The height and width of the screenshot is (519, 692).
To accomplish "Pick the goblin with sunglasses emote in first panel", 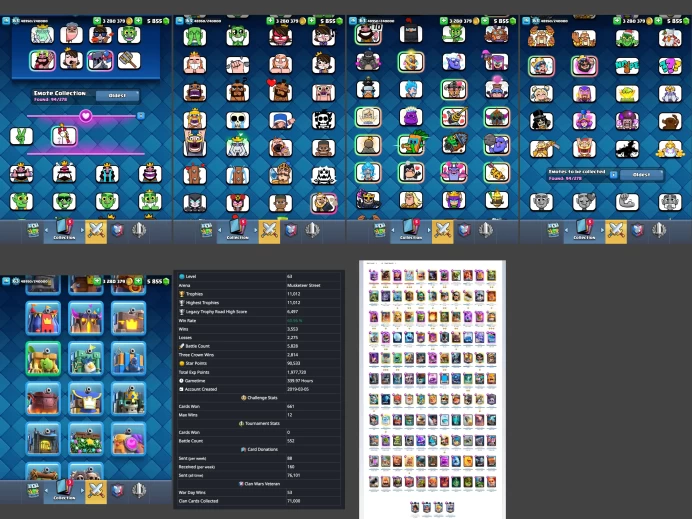I will pos(64,202).
